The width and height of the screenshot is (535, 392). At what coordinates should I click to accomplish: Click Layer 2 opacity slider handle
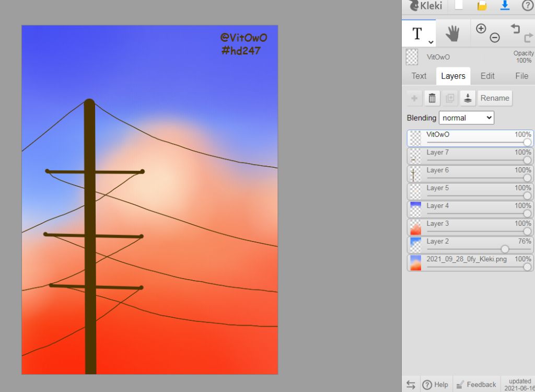tap(505, 249)
